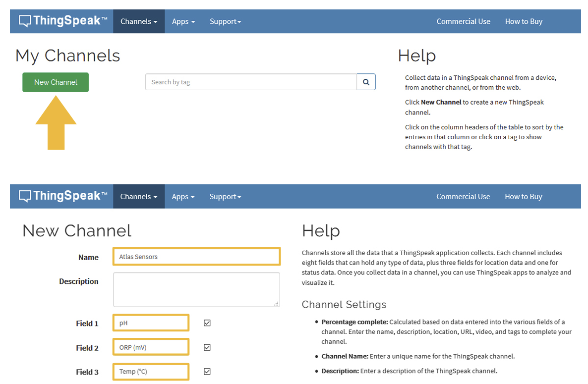Click the upper Help heading

click(416, 56)
